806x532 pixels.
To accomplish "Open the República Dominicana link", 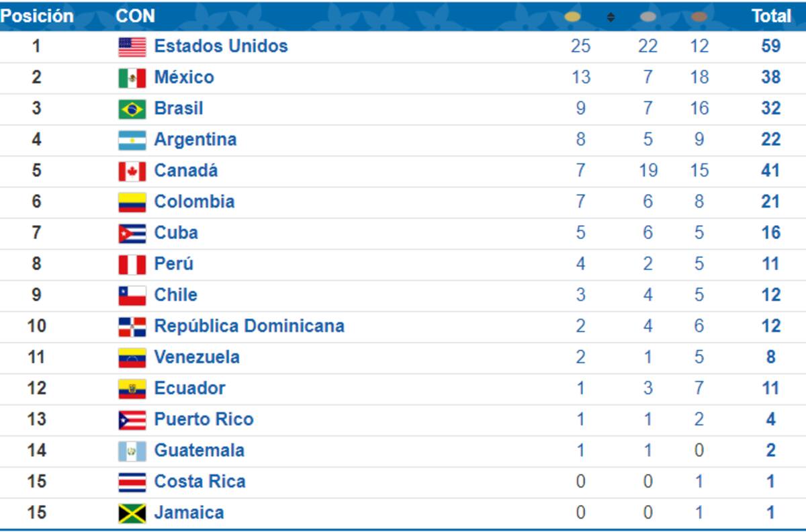I will (x=249, y=326).
